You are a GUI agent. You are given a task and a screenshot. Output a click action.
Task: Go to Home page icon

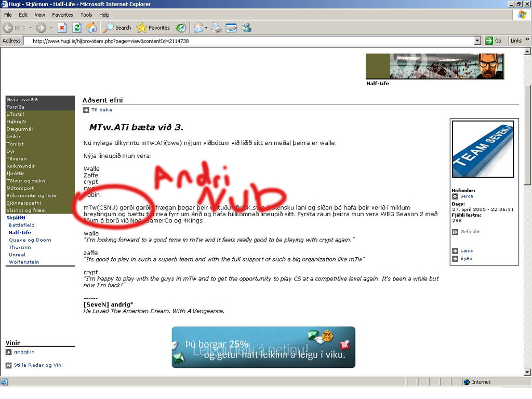pyautogui.click(x=91, y=28)
